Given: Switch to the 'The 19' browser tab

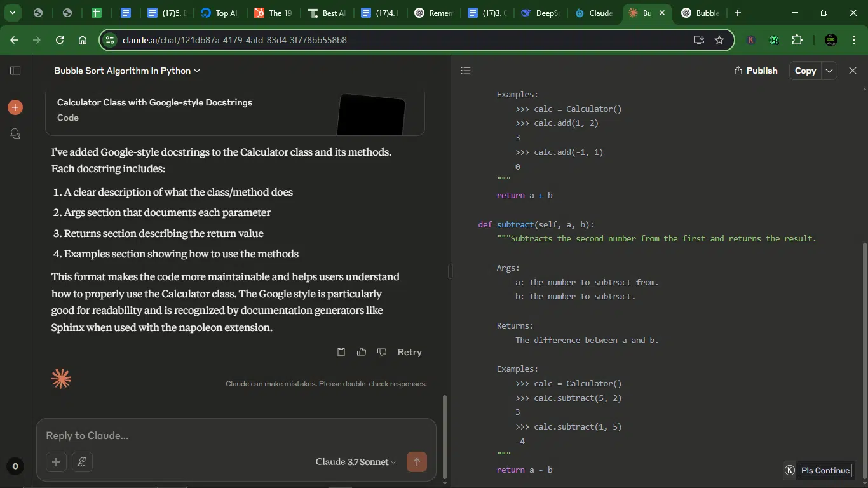Looking at the screenshot, I should point(274,13).
